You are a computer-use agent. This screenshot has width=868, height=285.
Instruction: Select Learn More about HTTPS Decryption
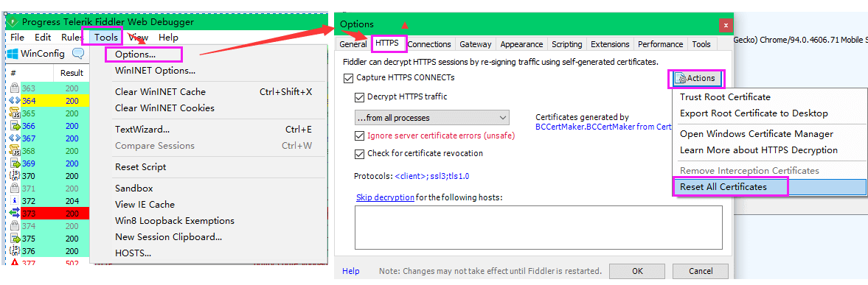[x=759, y=150]
